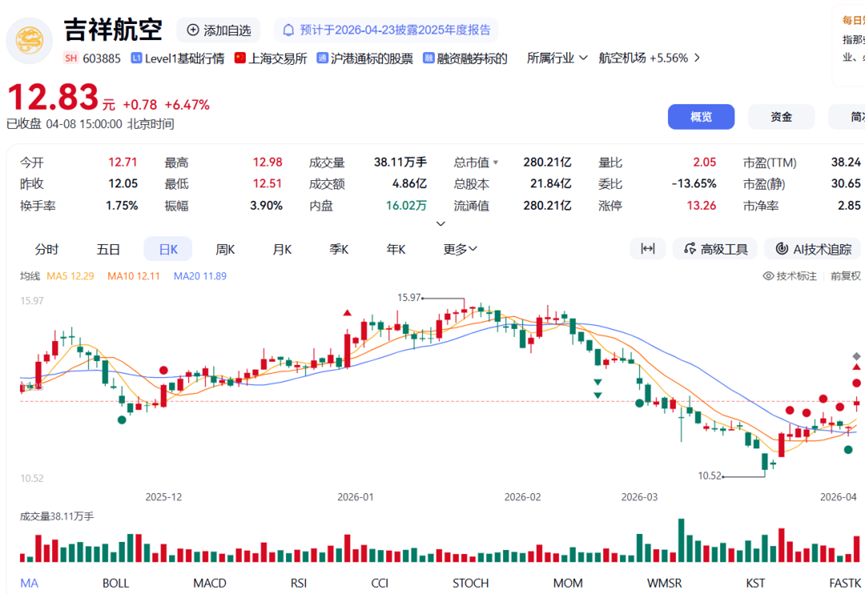
Task: Expand the stock data panel chevron
Action: coord(440,224)
